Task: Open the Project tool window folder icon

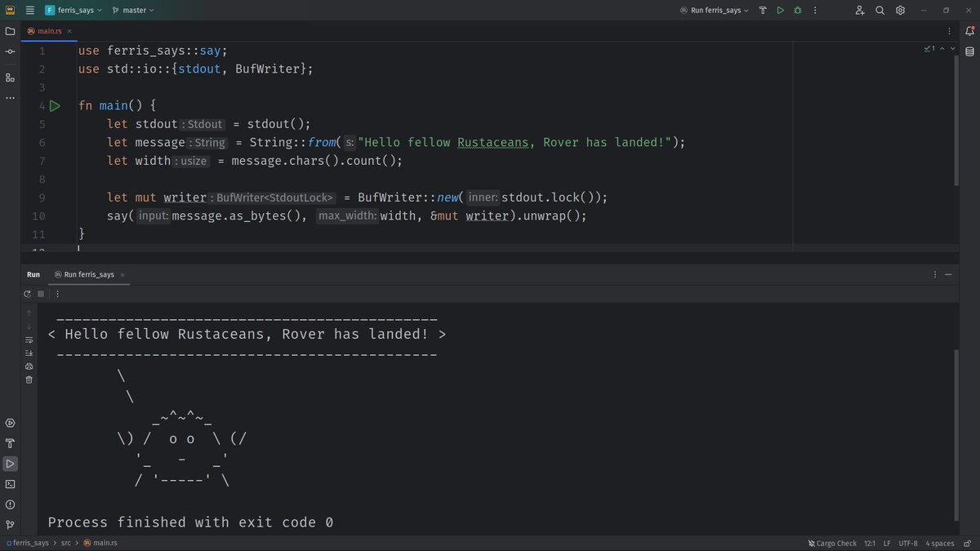Action: (10, 31)
